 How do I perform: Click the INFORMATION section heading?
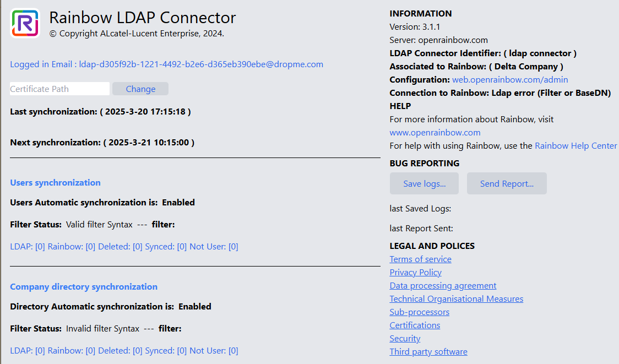pyautogui.click(x=421, y=14)
